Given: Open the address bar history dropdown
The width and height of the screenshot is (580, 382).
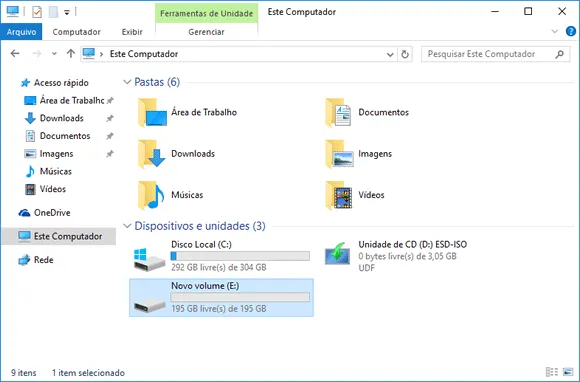Looking at the screenshot, I should (x=390, y=54).
